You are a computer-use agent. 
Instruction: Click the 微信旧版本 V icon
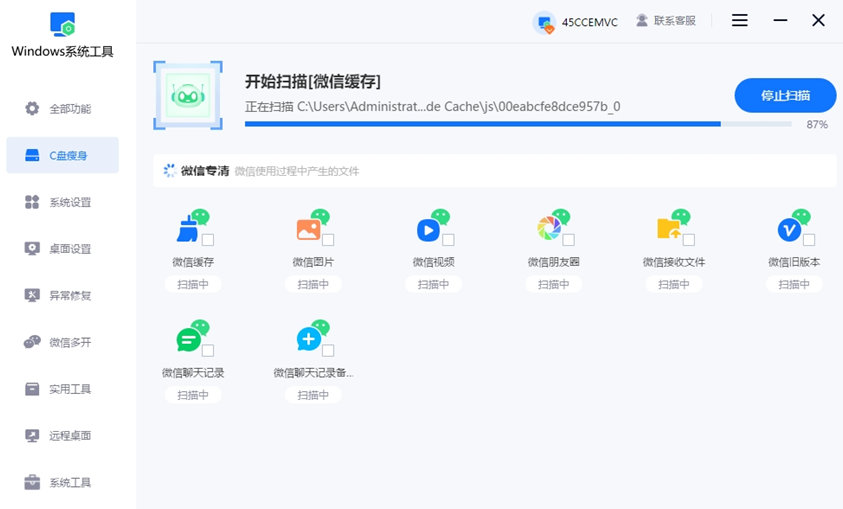(x=789, y=231)
